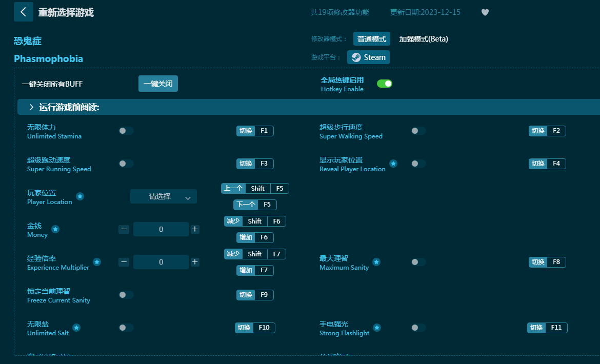Screen dimensions: 600x364
Task: Click 减少 Shift F7 experience hotkey
Action: click(x=255, y=254)
